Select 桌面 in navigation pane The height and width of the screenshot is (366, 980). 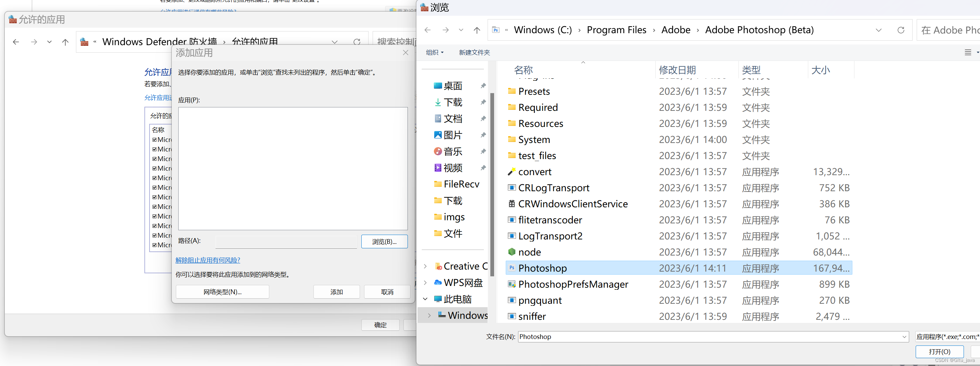click(453, 86)
